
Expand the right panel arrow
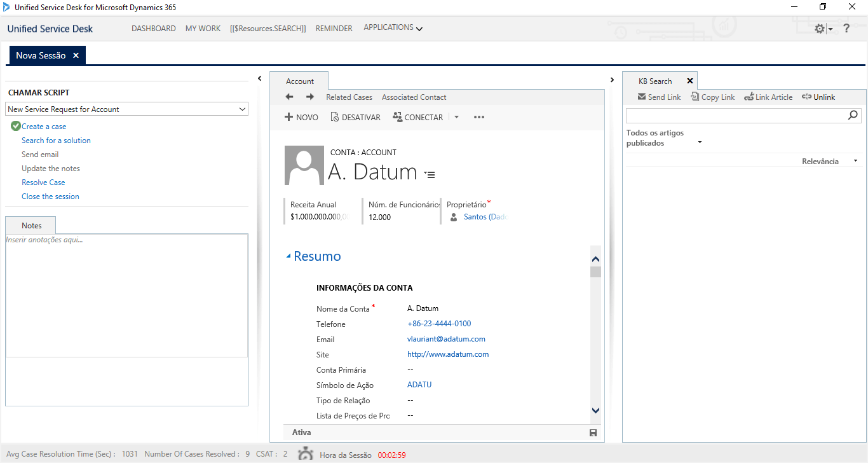click(x=612, y=80)
